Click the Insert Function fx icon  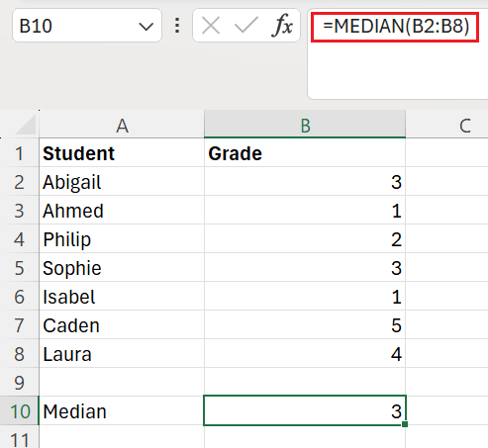282,26
